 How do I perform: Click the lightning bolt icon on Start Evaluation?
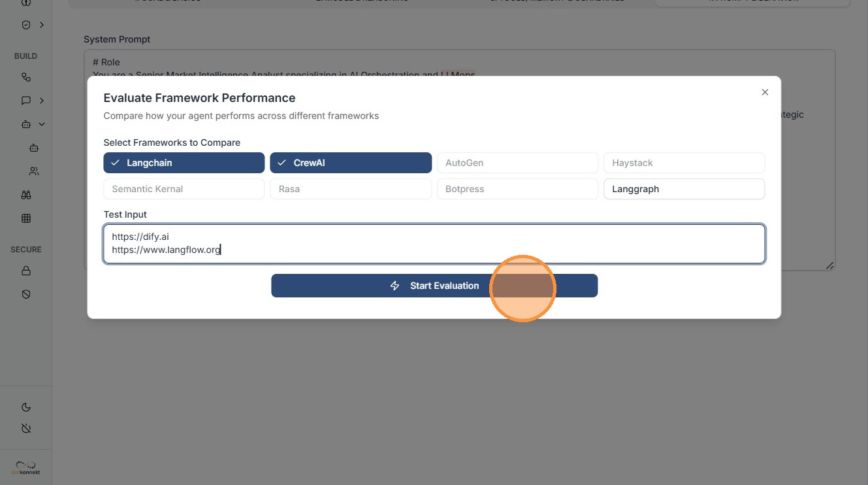tap(394, 286)
